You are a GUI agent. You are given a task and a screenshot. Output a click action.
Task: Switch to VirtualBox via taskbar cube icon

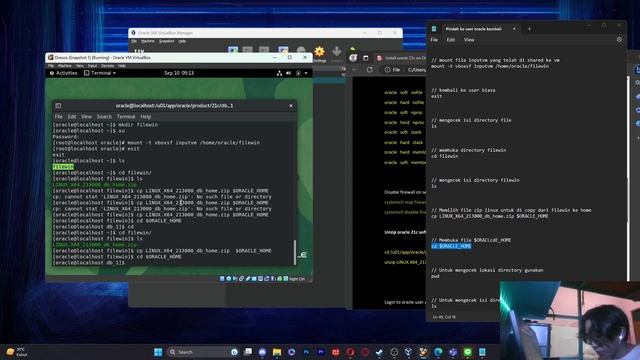tap(409, 352)
